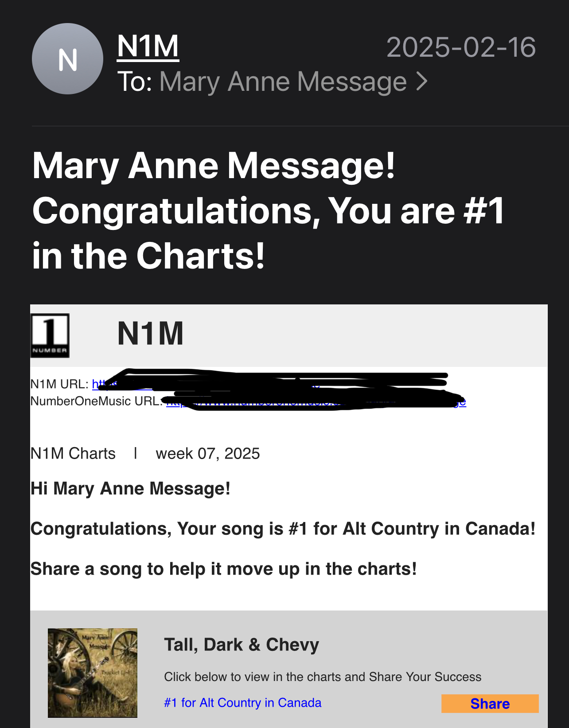Tap the 'To:' label in header
The height and width of the screenshot is (728, 569).
click(135, 82)
